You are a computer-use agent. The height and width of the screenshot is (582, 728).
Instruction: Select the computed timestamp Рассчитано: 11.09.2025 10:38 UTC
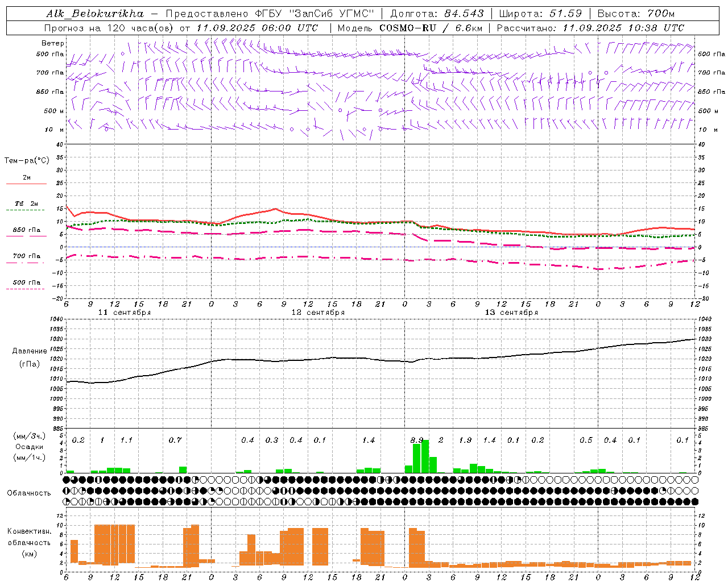[x=590, y=28]
